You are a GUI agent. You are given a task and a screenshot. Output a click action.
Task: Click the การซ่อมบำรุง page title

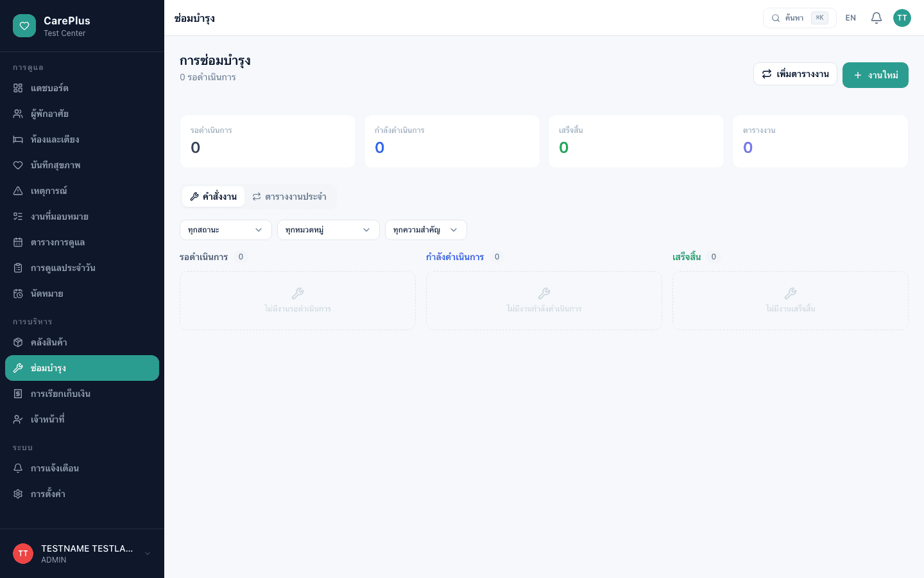pyautogui.click(x=215, y=61)
